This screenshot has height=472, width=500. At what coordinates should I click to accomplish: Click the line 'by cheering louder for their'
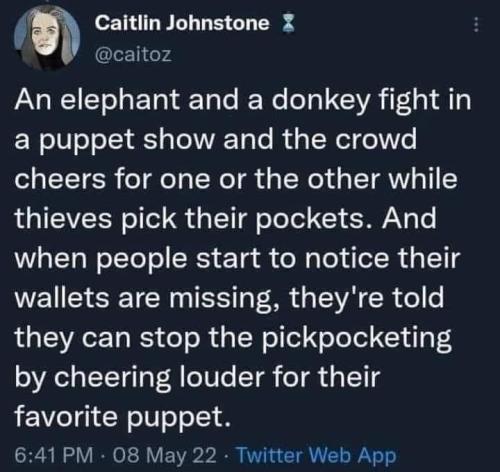(197, 378)
